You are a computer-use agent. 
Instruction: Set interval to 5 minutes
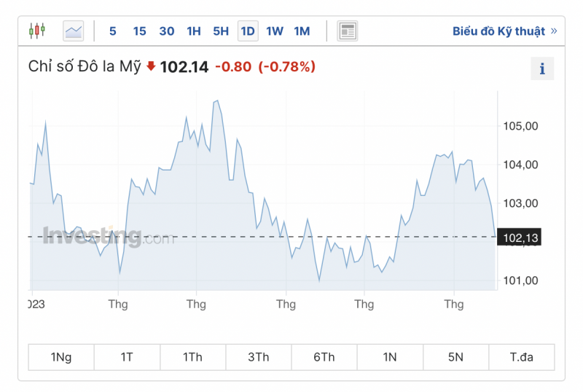click(x=112, y=31)
